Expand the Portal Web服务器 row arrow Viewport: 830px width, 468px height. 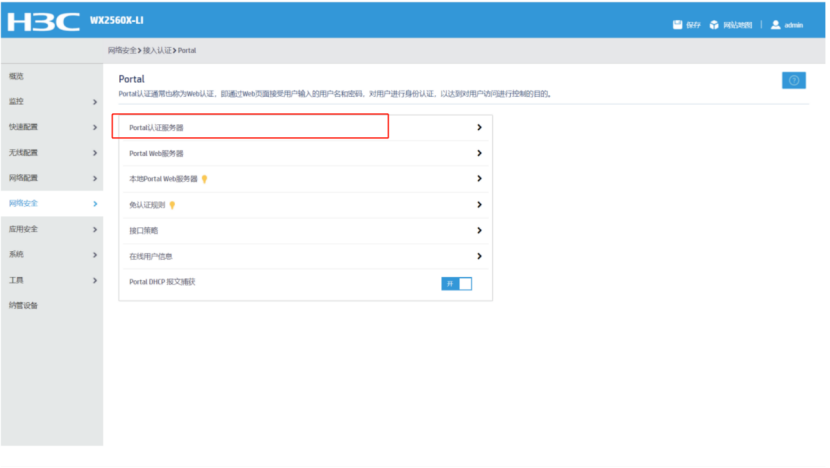click(x=479, y=154)
